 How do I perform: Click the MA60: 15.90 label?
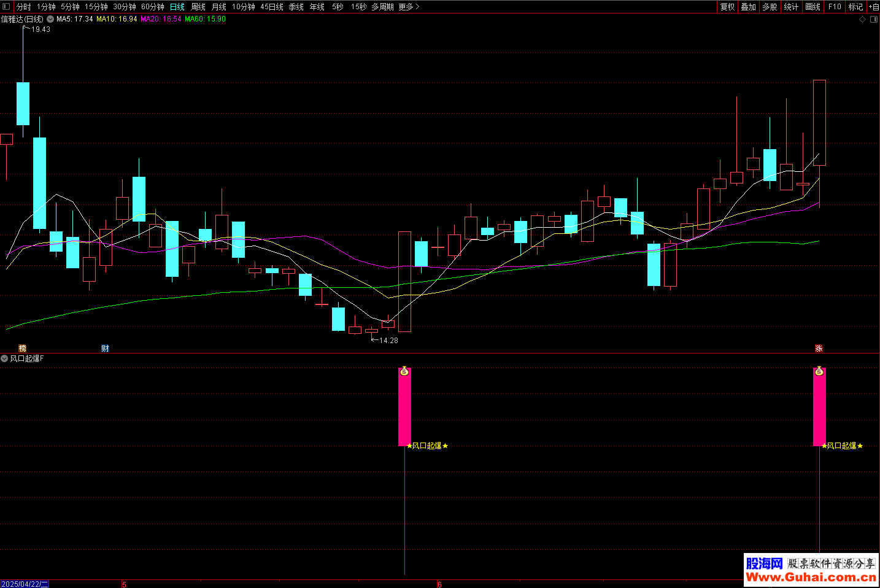(x=205, y=19)
